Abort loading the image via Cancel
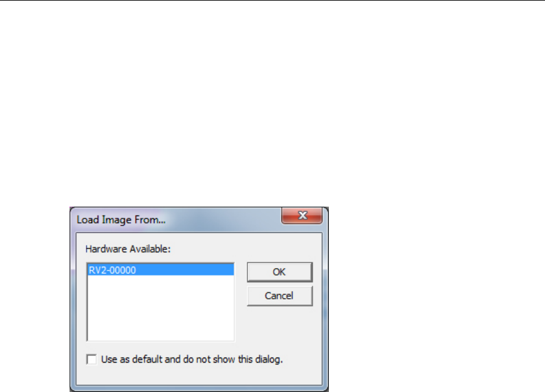Image resolution: width=545 pixels, height=392 pixels. pyautogui.click(x=279, y=296)
